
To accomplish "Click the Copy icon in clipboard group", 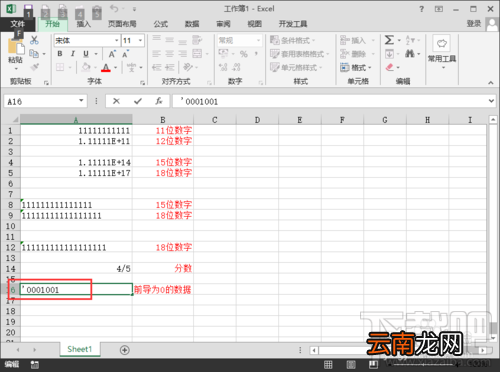I will tap(34, 53).
